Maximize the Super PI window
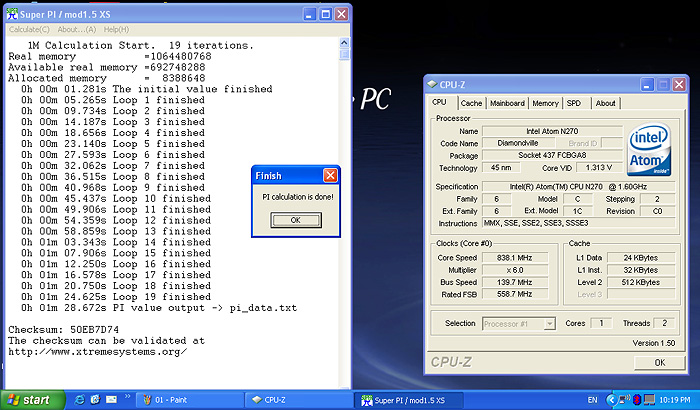Screen dimensions: 700x410 [x=326, y=14]
